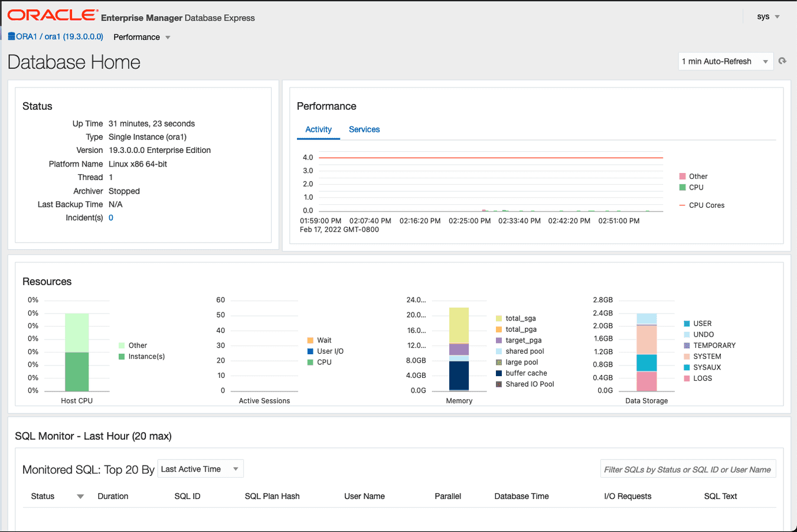This screenshot has width=797, height=532.
Task: Click the Active Sessions CPU legend swatch
Action: click(310, 362)
